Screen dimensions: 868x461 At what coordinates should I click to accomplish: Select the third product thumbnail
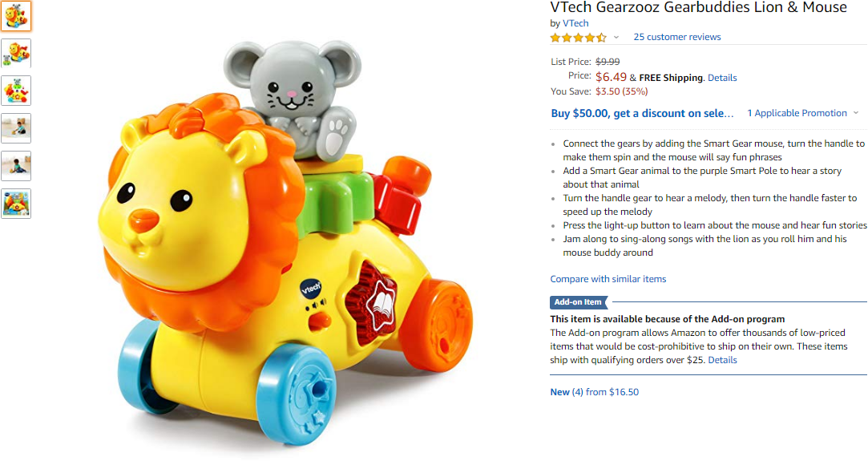tap(16, 91)
